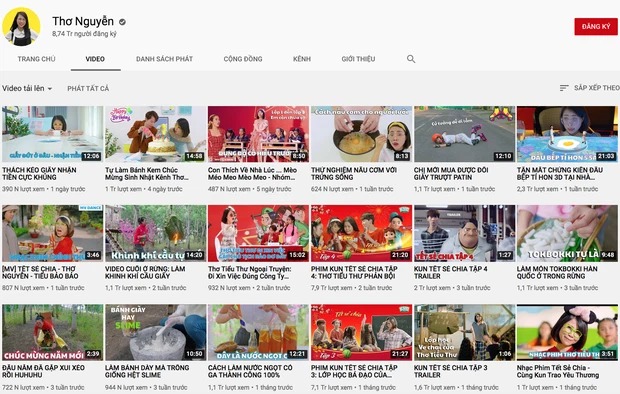620x394 pixels.
Task: Click '944 N lượt xem • 3 tuần trước'
Action: (146, 387)
